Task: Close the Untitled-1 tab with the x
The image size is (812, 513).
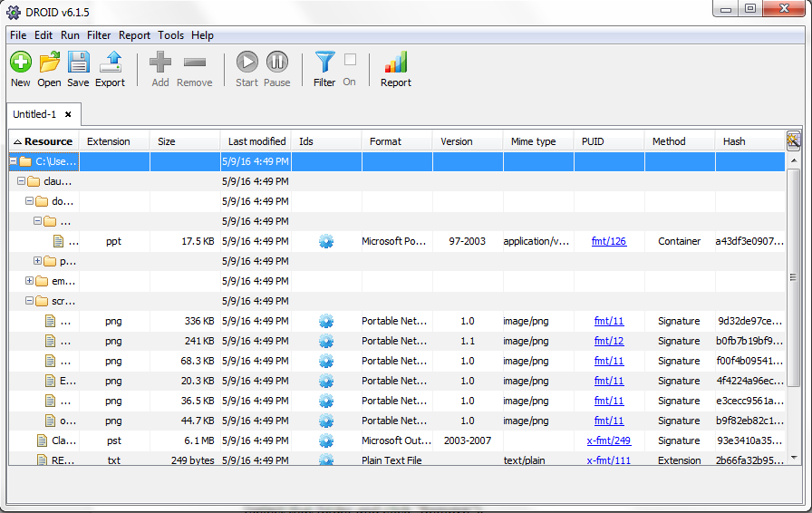Action: (x=68, y=114)
